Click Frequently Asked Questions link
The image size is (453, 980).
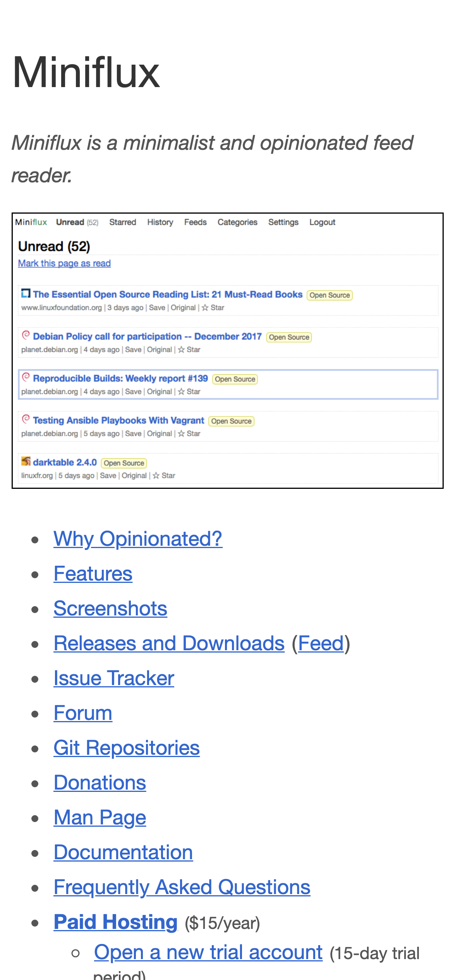[x=182, y=887]
